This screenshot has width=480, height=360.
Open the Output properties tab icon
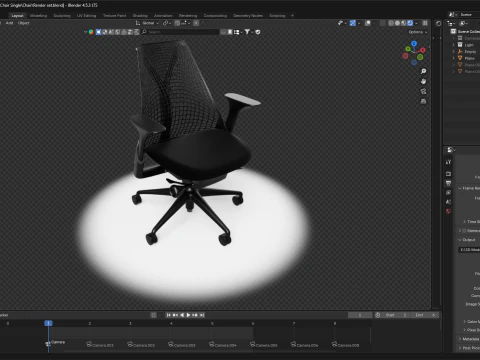(x=448, y=183)
